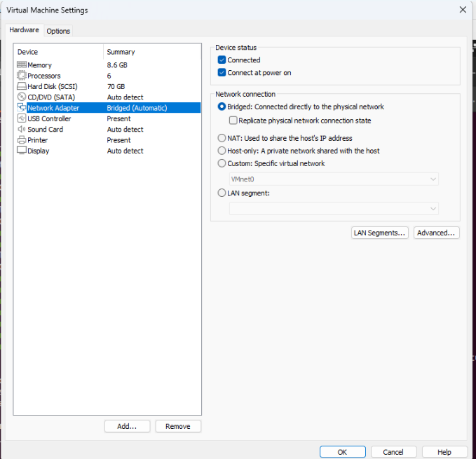Open the VMnet0 virtual network dropdown
The image size is (476, 459).
334,179
